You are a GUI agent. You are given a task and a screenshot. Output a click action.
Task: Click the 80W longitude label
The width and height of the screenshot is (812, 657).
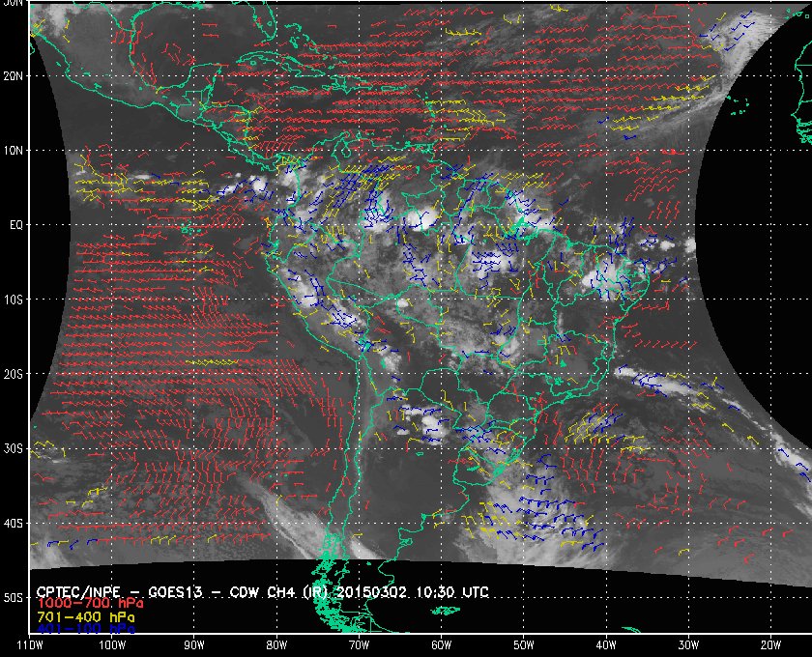click(276, 644)
